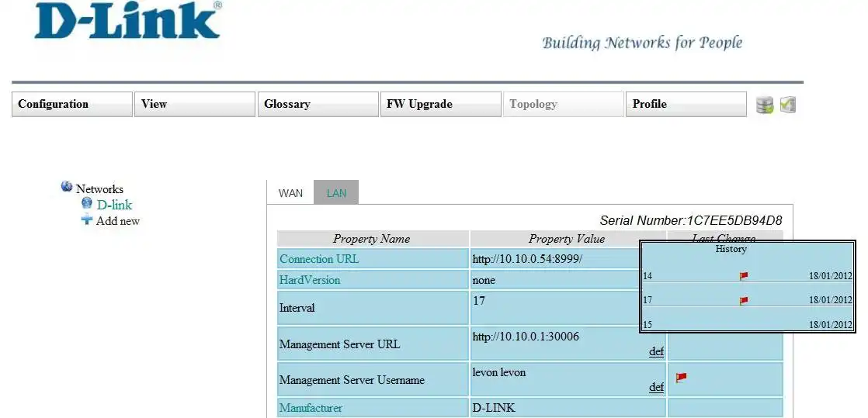Open the Profile menu

click(x=686, y=104)
